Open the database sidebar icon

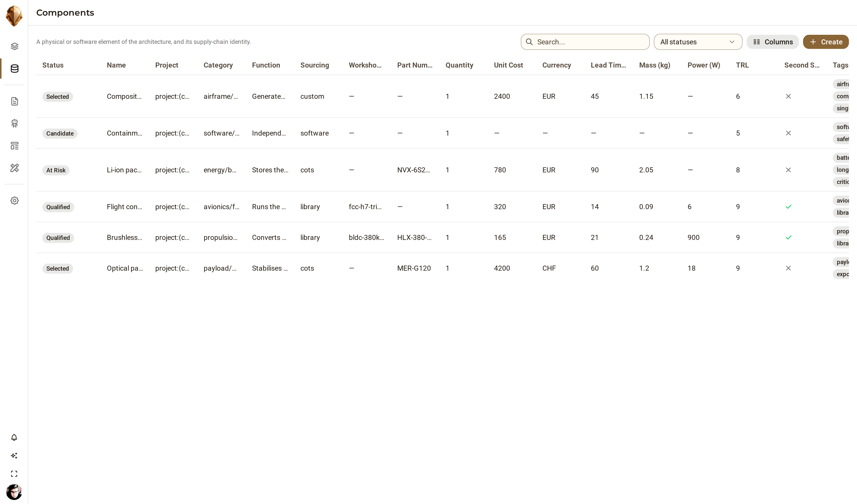(x=14, y=68)
